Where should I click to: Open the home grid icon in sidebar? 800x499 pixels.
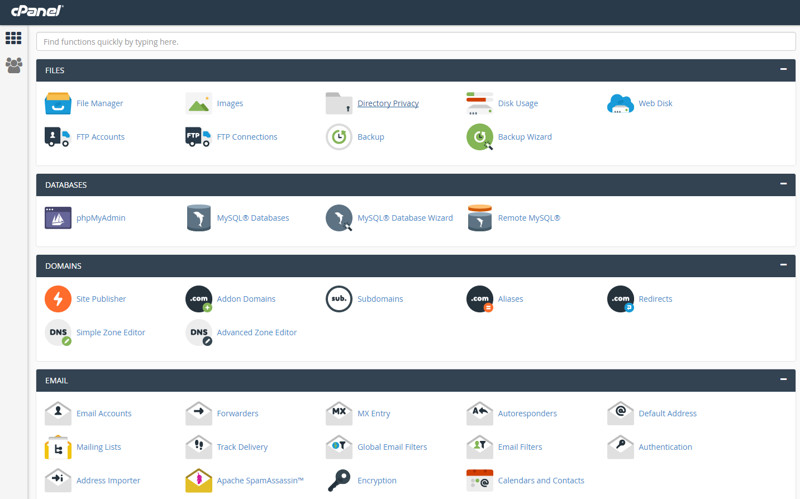(13, 38)
